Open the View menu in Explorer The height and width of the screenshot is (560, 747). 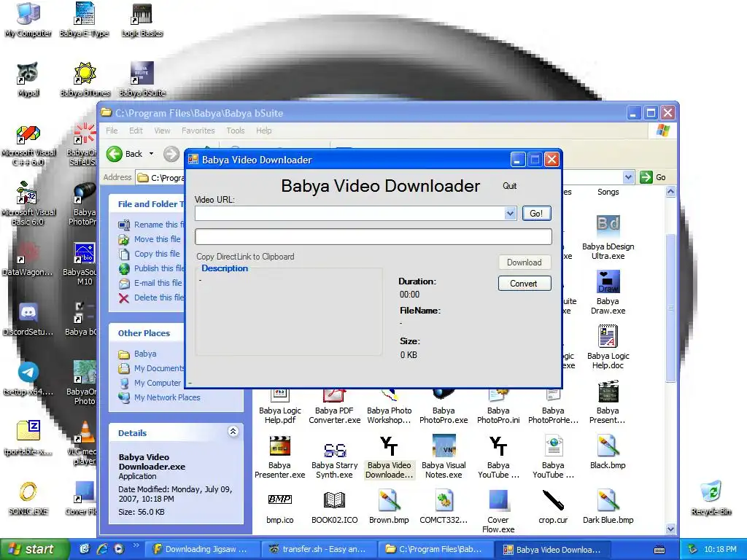162,131
